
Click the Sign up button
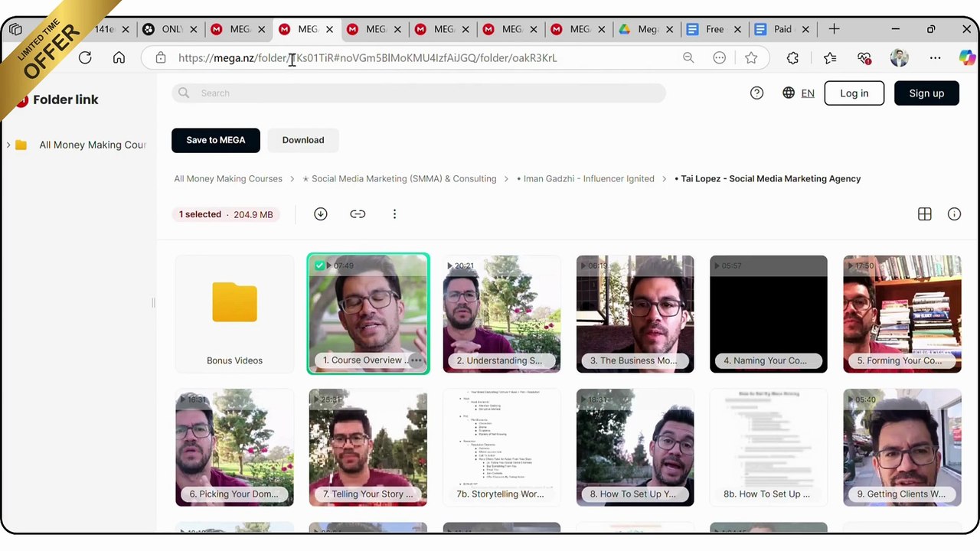click(926, 93)
